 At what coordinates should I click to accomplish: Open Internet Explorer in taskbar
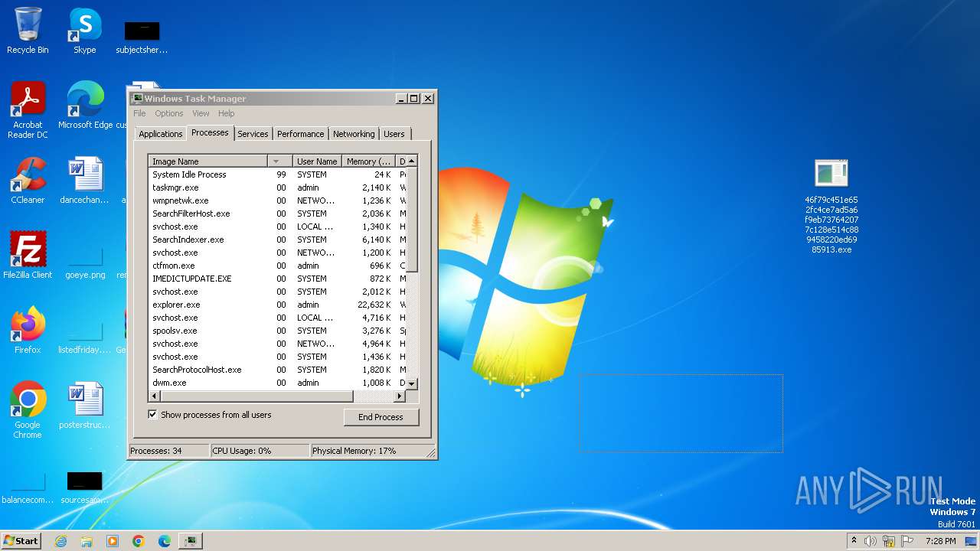pos(60,541)
